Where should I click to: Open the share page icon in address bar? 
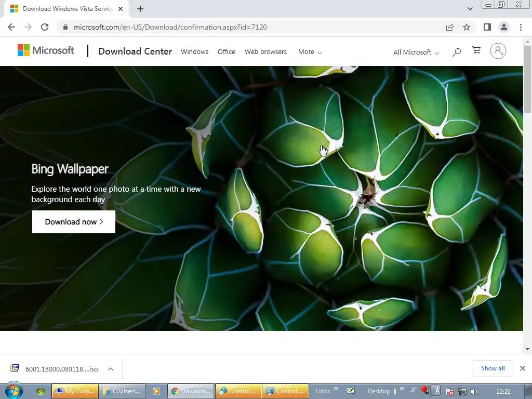point(450,27)
